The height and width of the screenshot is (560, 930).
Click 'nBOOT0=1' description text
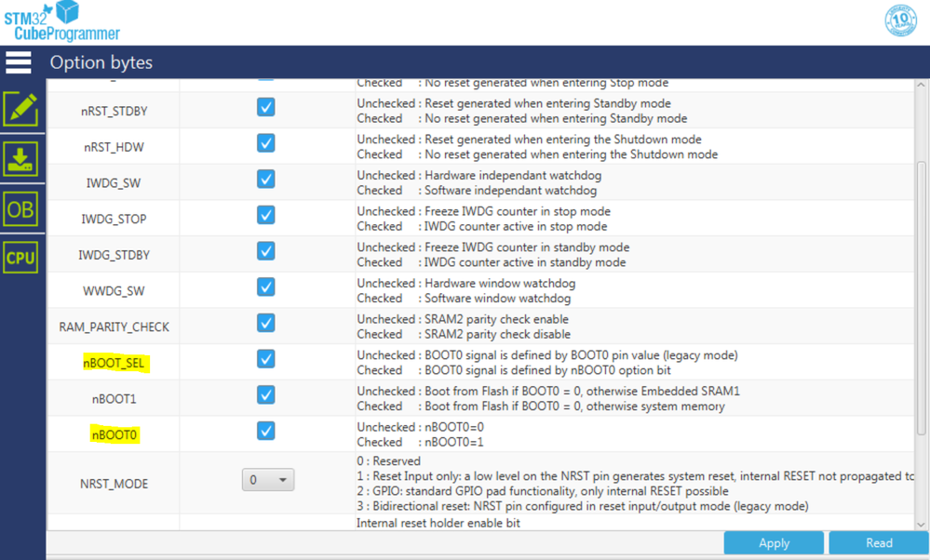[x=454, y=442]
